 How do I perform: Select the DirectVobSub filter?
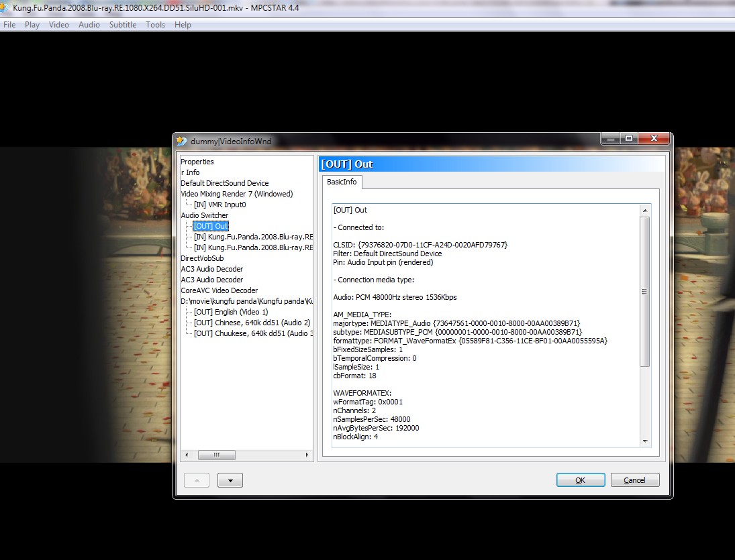pyautogui.click(x=202, y=258)
